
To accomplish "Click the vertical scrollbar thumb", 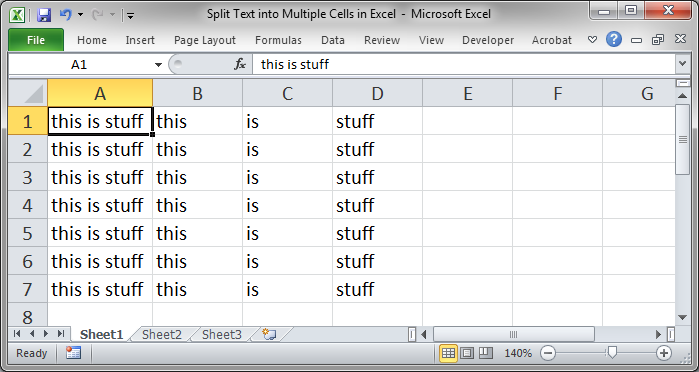I will [x=683, y=140].
